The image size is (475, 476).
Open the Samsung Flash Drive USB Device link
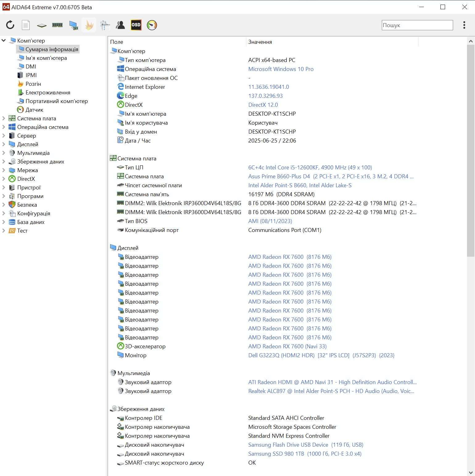306,445
